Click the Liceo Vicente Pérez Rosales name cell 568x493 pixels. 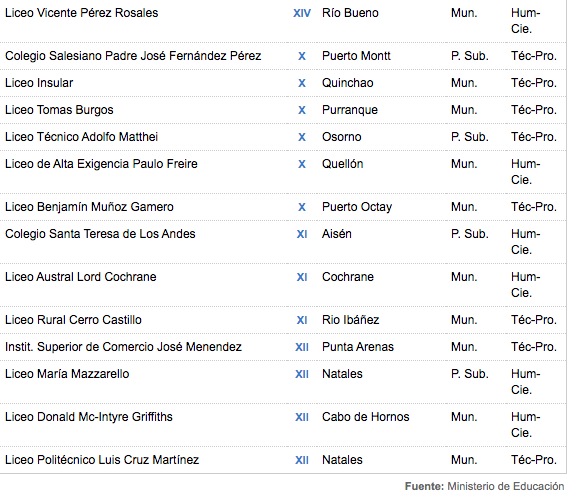82,13
